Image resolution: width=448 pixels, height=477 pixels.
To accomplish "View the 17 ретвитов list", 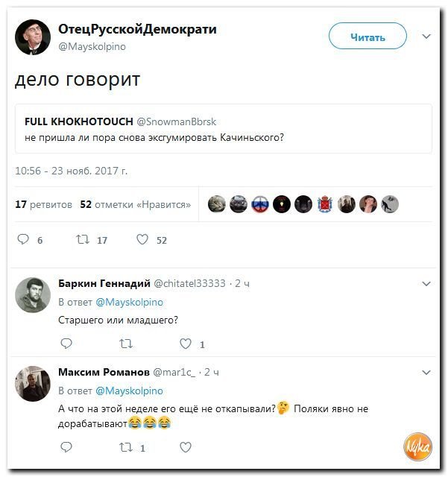I will (43, 204).
